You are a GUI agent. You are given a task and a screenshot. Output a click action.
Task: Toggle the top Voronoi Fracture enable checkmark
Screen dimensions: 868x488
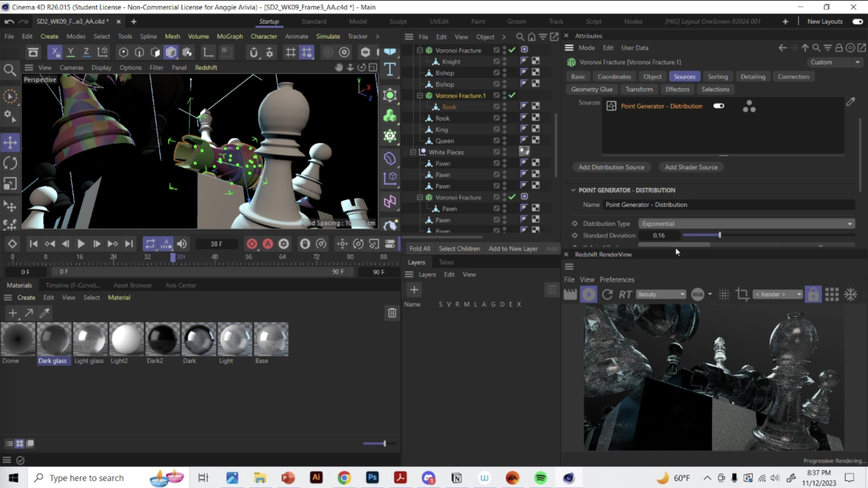click(x=512, y=50)
